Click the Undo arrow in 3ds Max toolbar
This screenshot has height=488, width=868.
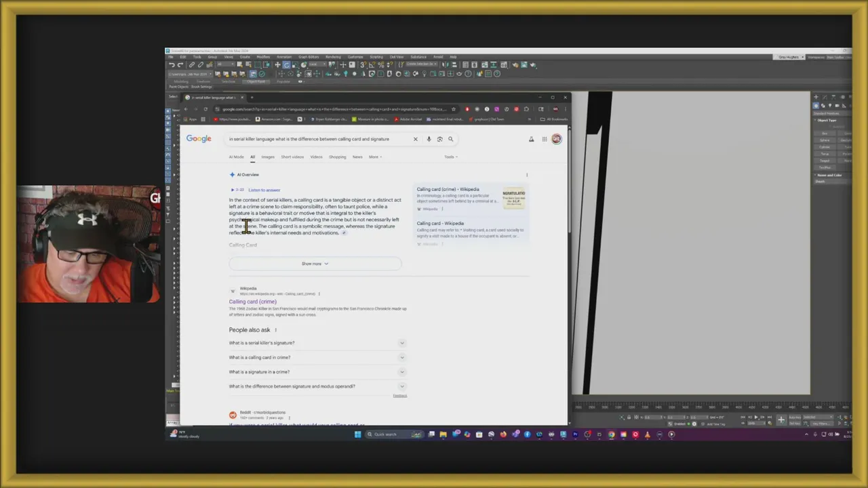[172, 65]
